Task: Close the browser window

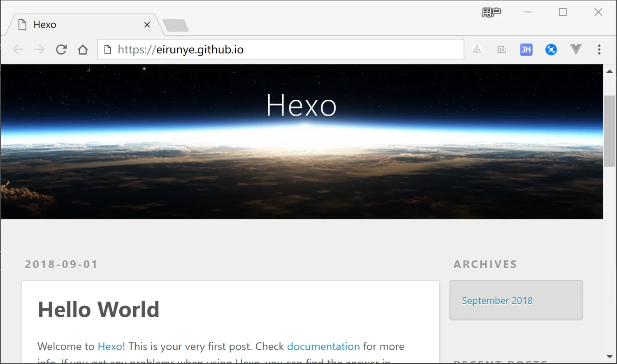Action: [598, 12]
